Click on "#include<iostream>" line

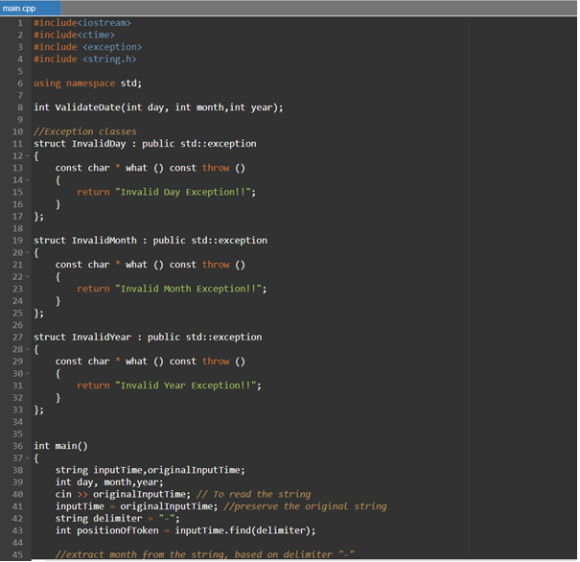[82, 23]
